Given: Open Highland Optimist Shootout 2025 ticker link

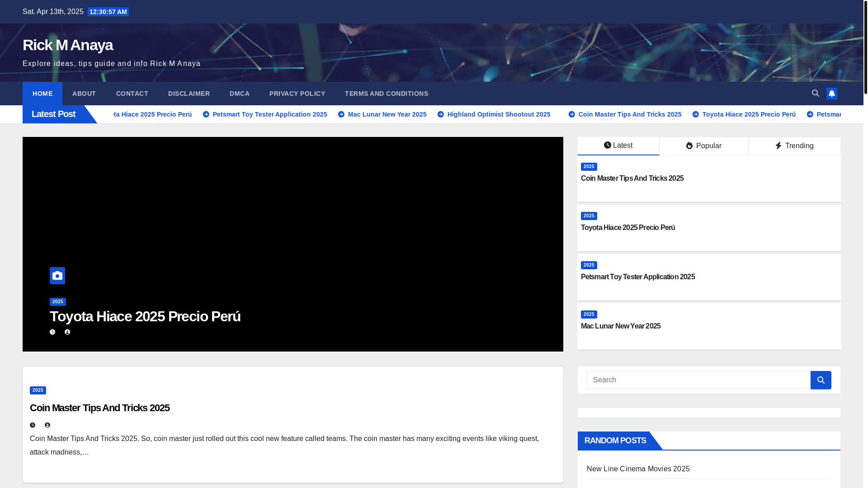Looking at the screenshot, I should click(x=499, y=114).
